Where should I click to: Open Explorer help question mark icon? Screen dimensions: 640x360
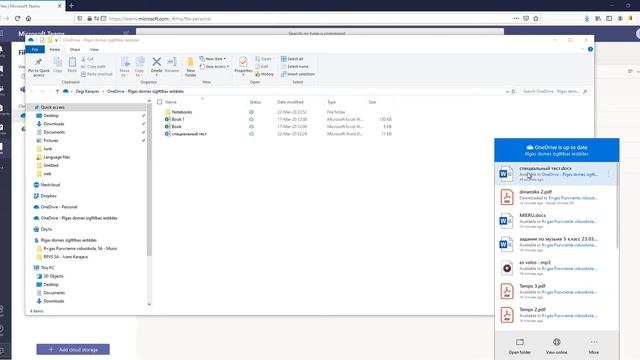tap(590, 49)
